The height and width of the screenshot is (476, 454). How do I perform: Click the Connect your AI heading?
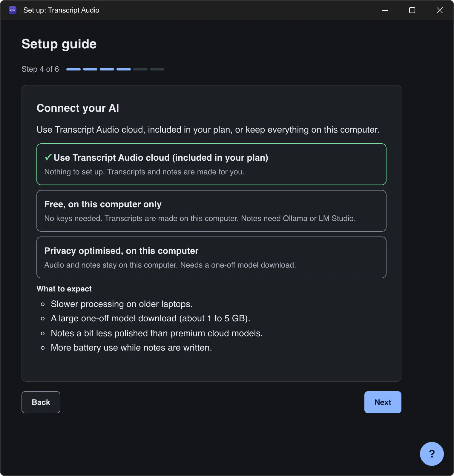(78, 108)
